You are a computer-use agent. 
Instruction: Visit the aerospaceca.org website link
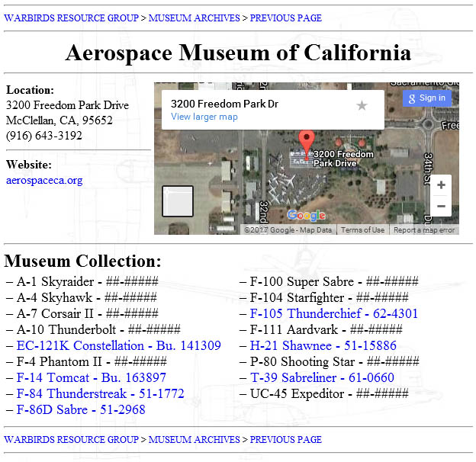[44, 181]
